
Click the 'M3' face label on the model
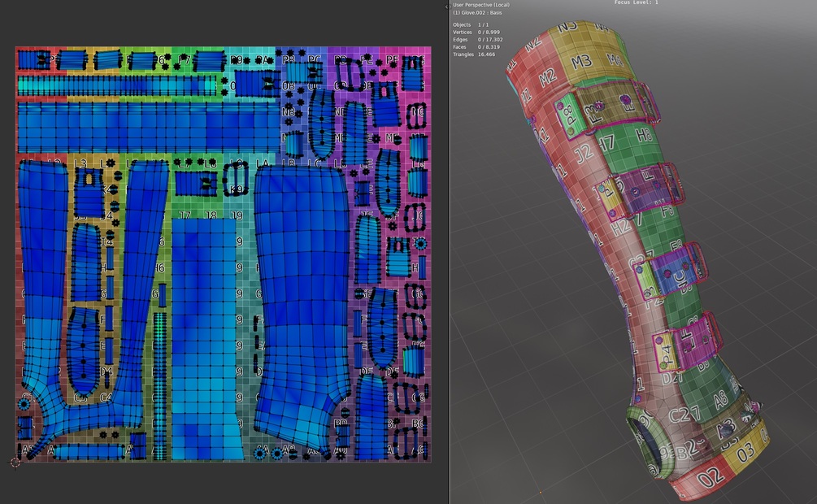coord(581,63)
